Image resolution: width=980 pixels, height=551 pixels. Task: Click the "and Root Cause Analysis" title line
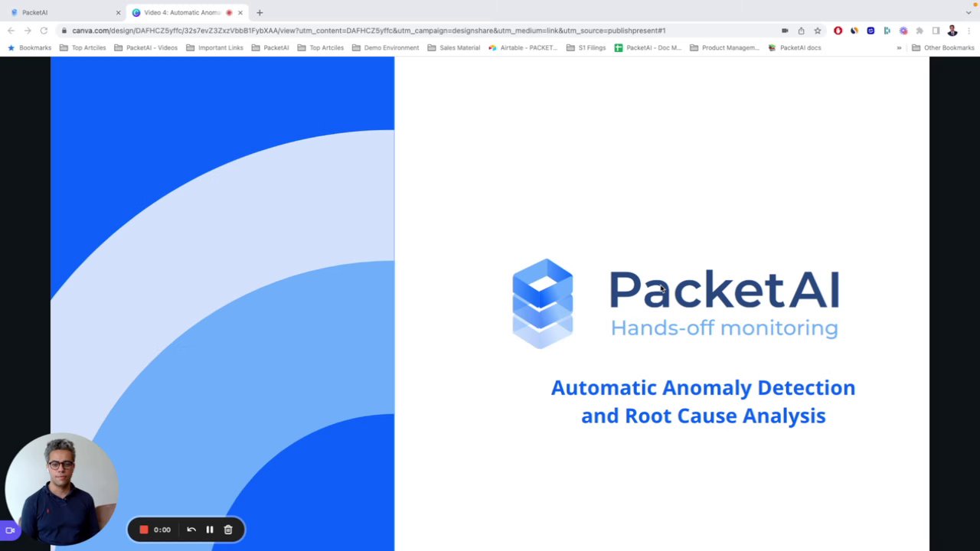703,416
